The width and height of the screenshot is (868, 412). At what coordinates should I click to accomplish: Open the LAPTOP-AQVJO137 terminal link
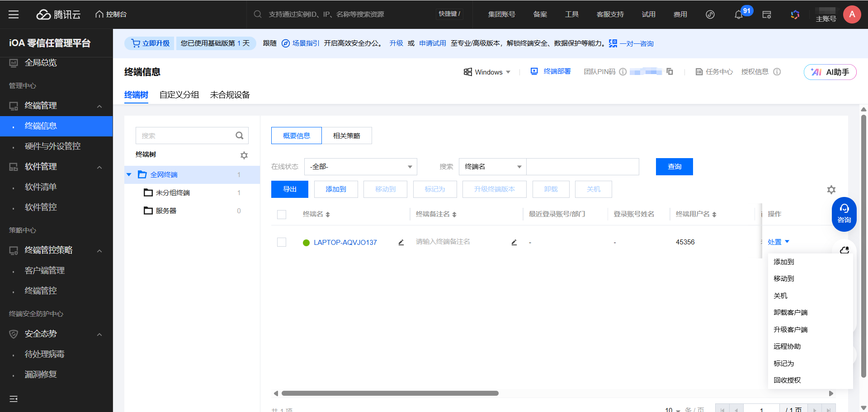click(345, 243)
